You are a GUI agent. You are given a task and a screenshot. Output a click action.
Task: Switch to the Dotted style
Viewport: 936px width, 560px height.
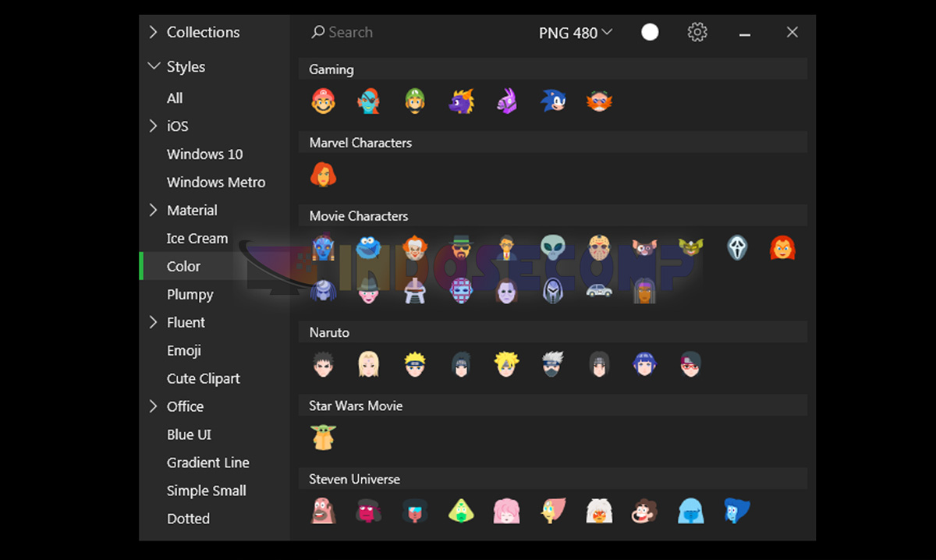pyautogui.click(x=189, y=519)
